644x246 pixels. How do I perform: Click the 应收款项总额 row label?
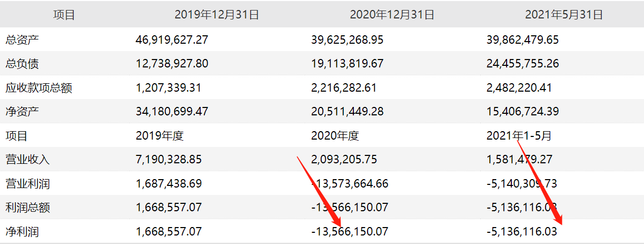coord(38,88)
